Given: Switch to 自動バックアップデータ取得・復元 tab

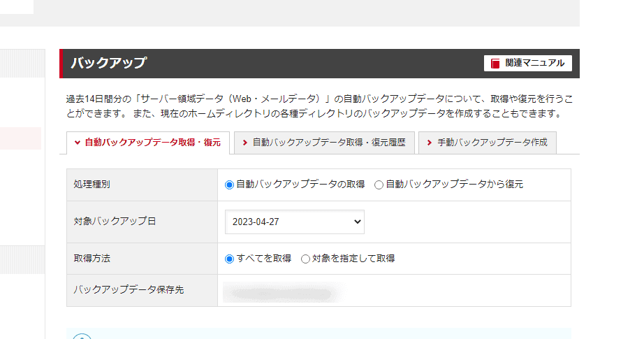Looking at the screenshot, I should [x=148, y=143].
